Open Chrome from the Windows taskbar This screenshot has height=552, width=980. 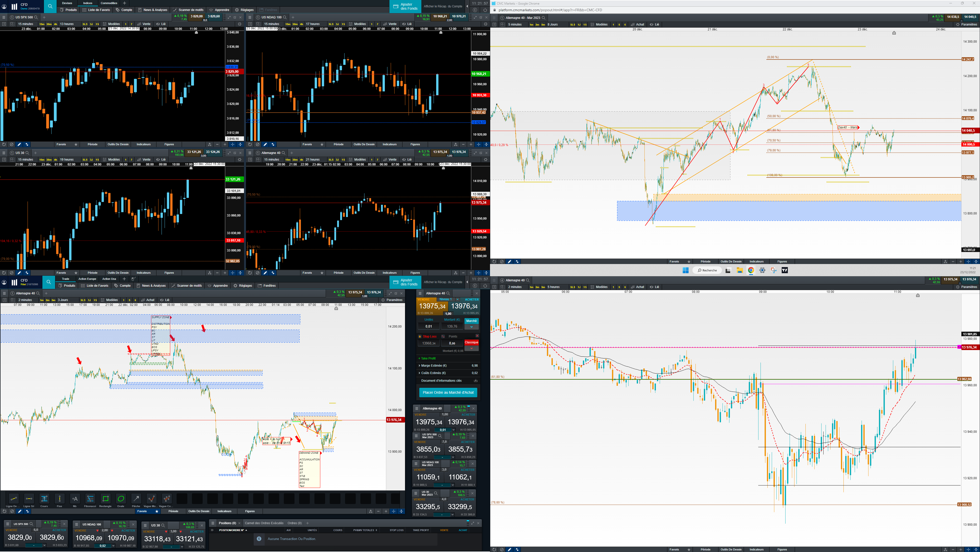751,270
